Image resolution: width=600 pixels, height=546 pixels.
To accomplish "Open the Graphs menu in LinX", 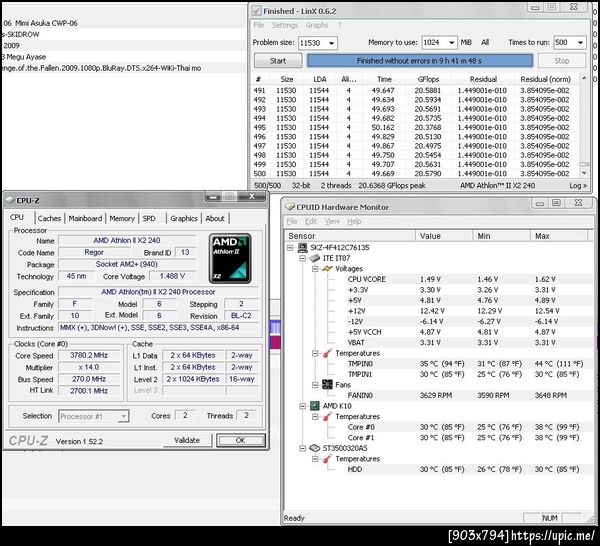I will click(317, 25).
